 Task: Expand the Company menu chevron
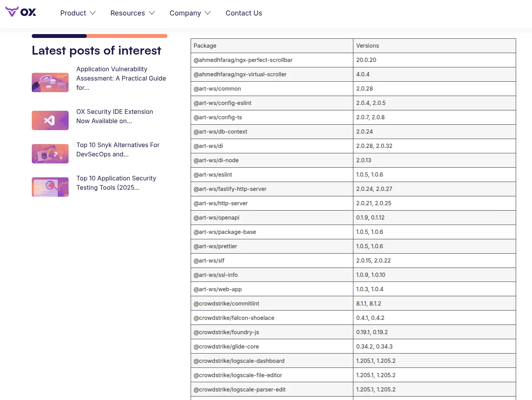[208, 13]
